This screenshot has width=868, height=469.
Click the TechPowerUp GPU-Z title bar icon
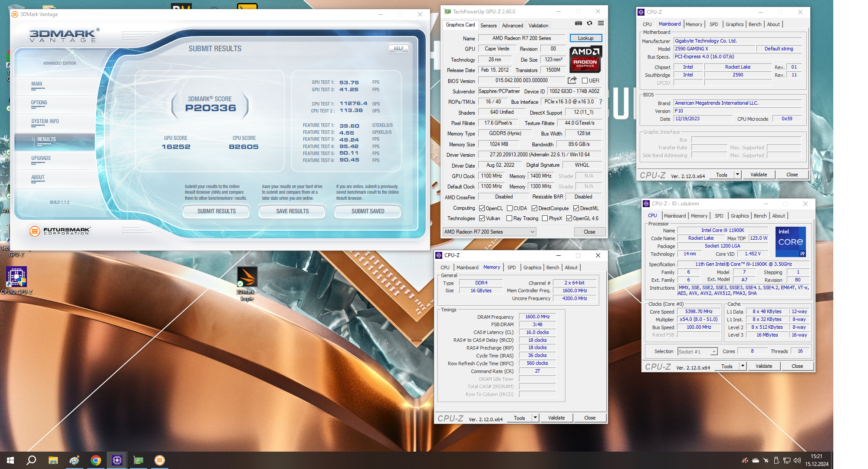pos(447,12)
